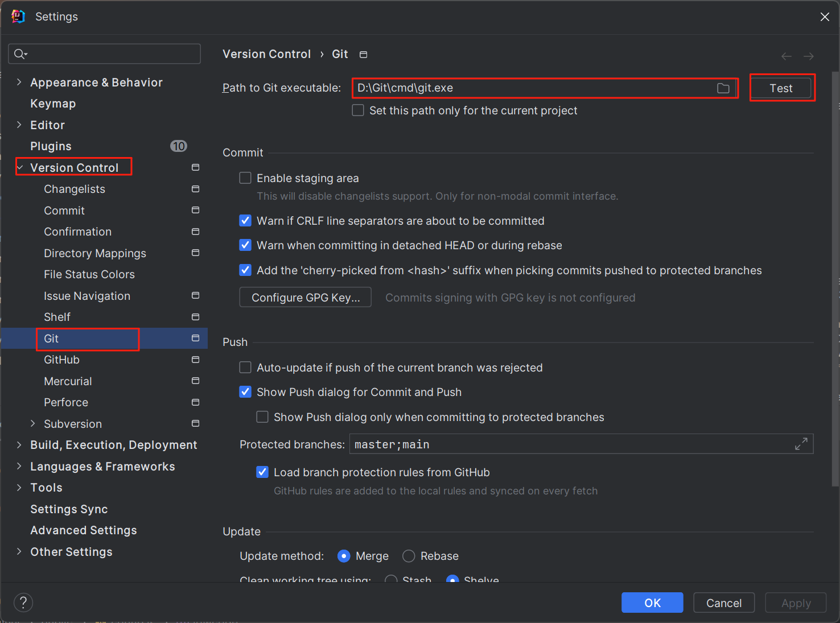Click the help question mark icon
The height and width of the screenshot is (623, 840).
23,603
